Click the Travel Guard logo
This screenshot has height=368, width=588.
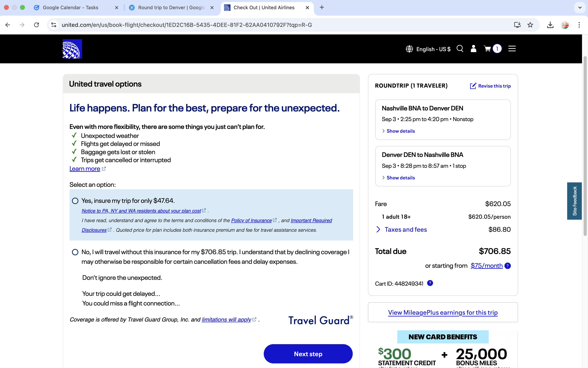[321, 320]
